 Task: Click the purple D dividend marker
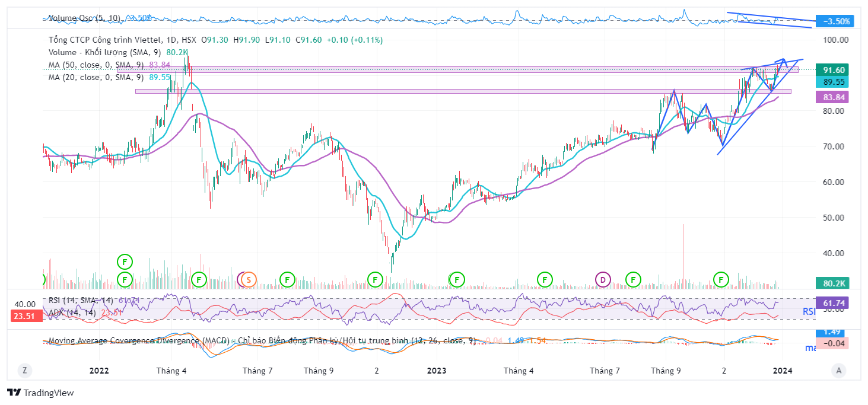click(x=603, y=279)
